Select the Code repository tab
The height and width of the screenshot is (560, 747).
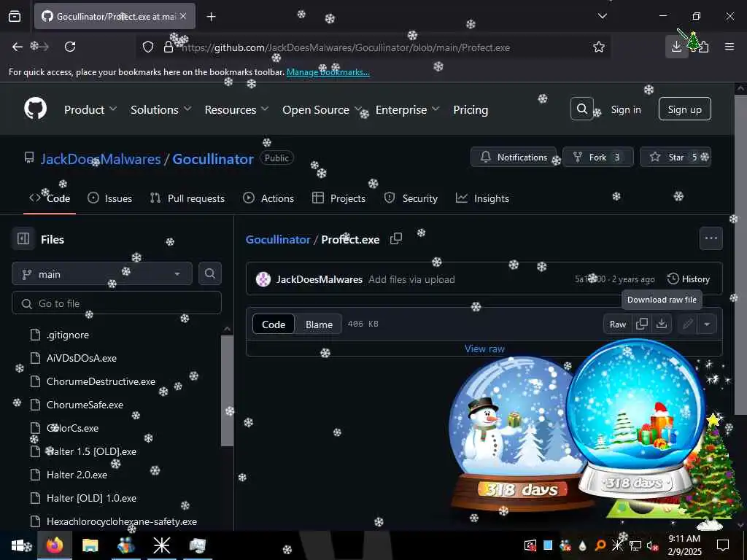coord(50,198)
